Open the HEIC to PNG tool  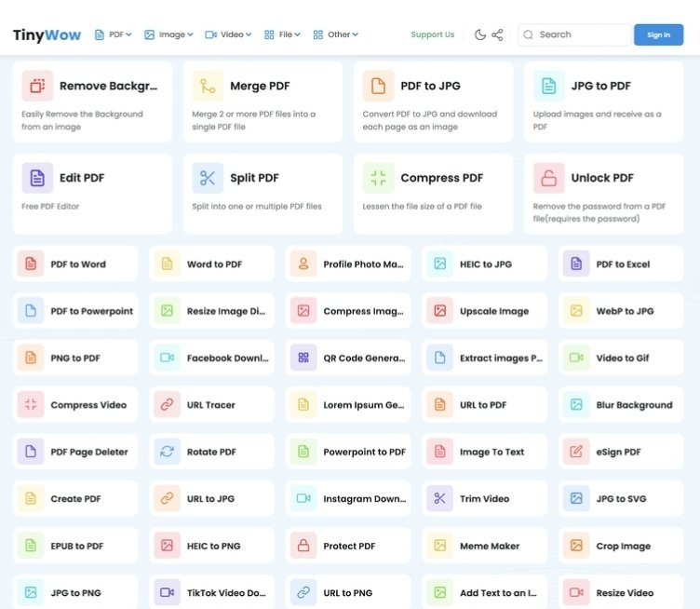pyautogui.click(x=211, y=546)
